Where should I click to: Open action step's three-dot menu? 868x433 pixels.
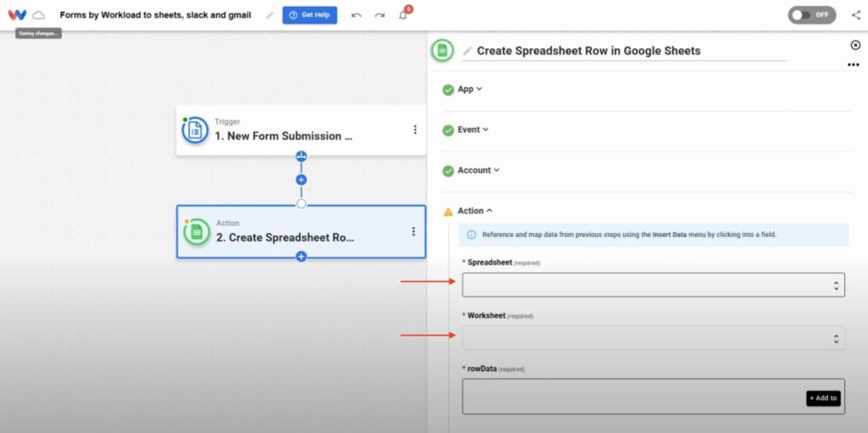[413, 231]
